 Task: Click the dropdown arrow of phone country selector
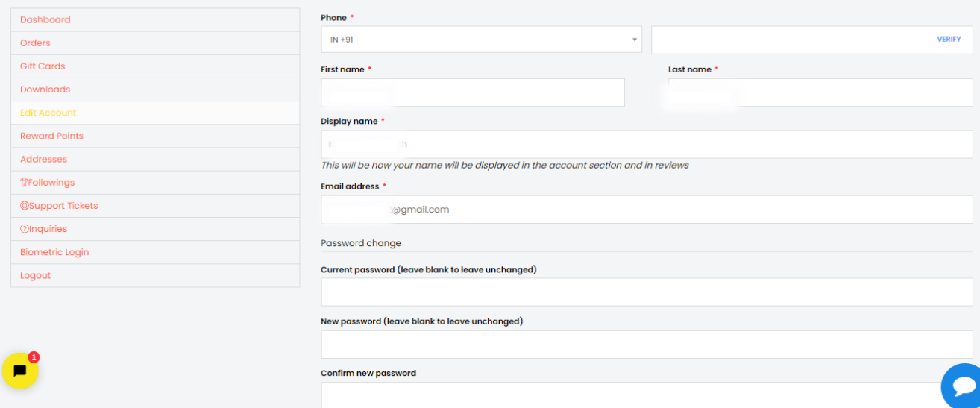point(635,40)
